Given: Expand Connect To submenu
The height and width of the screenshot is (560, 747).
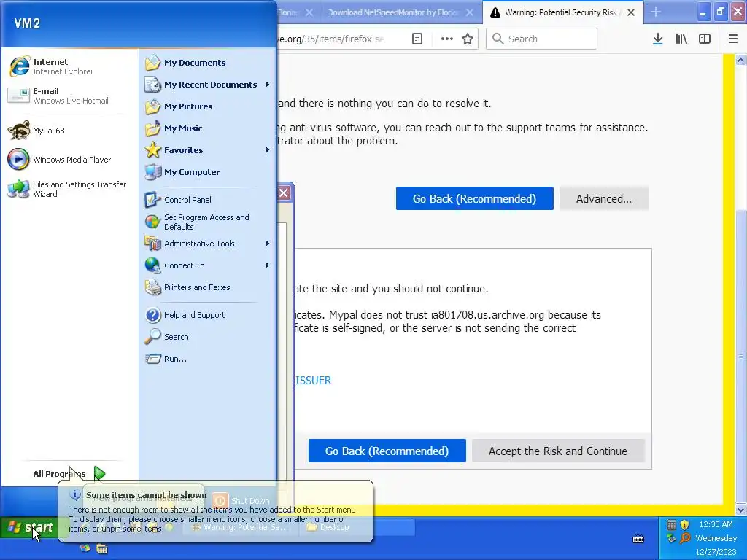Looking at the screenshot, I should point(208,265).
